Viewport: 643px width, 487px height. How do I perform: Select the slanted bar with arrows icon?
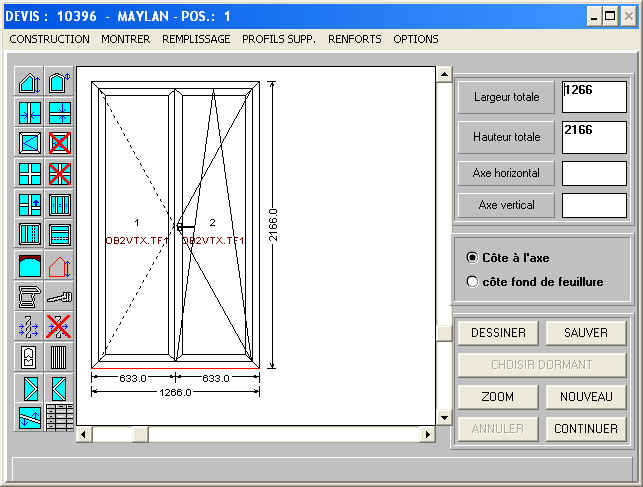pos(29,417)
